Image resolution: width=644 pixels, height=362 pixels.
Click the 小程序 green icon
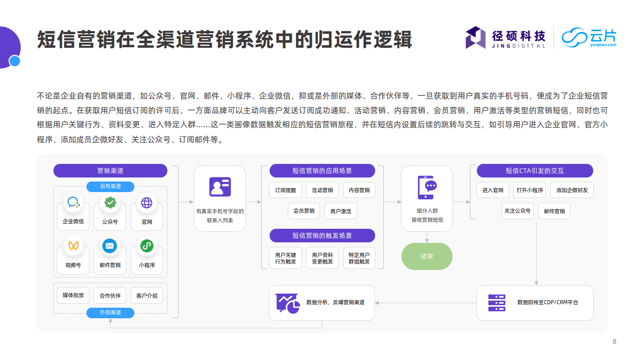[x=146, y=246]
